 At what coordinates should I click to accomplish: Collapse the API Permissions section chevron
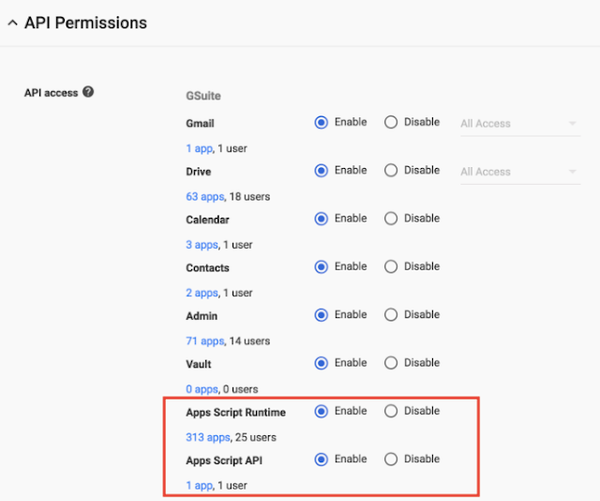(13, 23)
